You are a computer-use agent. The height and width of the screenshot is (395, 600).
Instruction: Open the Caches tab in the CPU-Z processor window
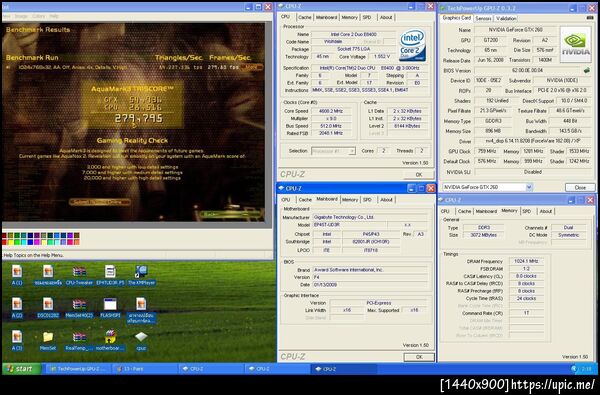pos(305,17)
